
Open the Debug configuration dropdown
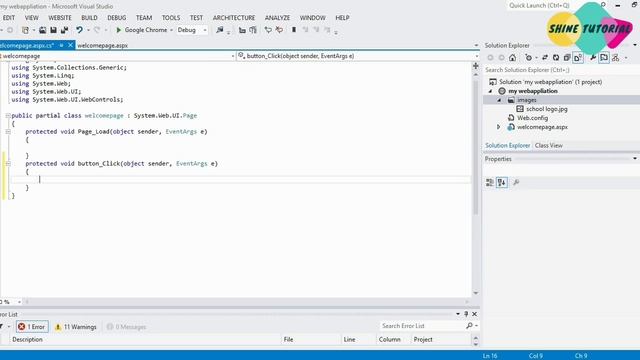tap(205, 30)
